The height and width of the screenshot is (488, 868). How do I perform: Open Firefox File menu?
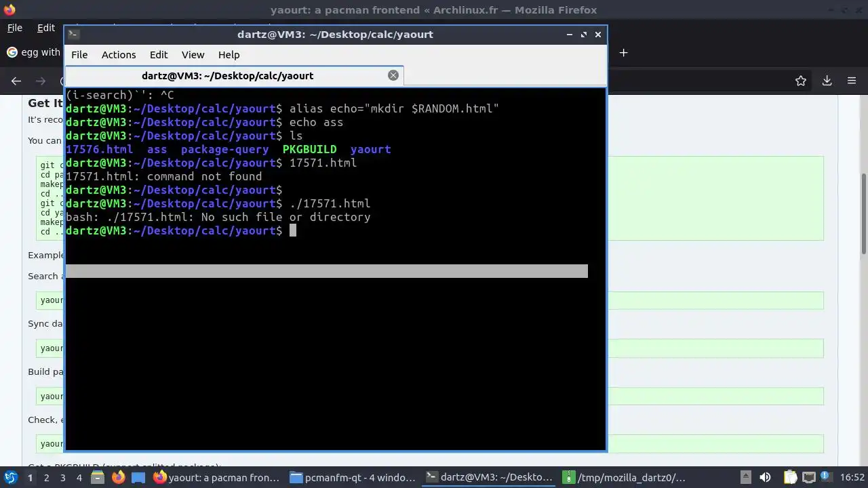click(15, 28)
